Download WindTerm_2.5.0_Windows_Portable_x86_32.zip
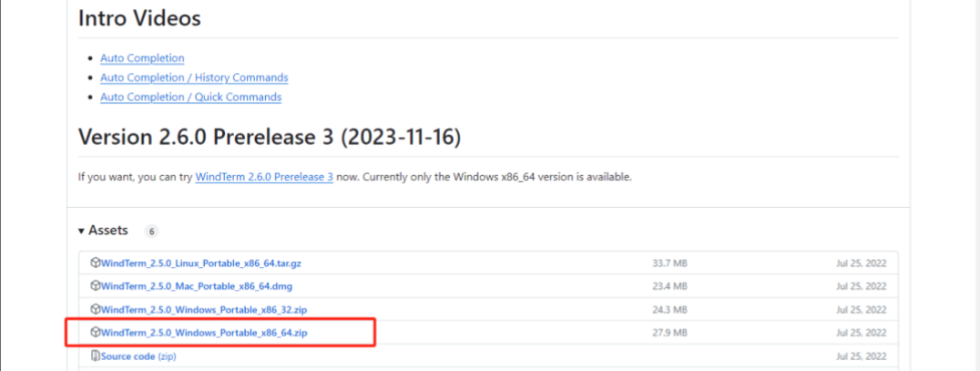This screenshot has width=980, height=371. tap(204, 310)
